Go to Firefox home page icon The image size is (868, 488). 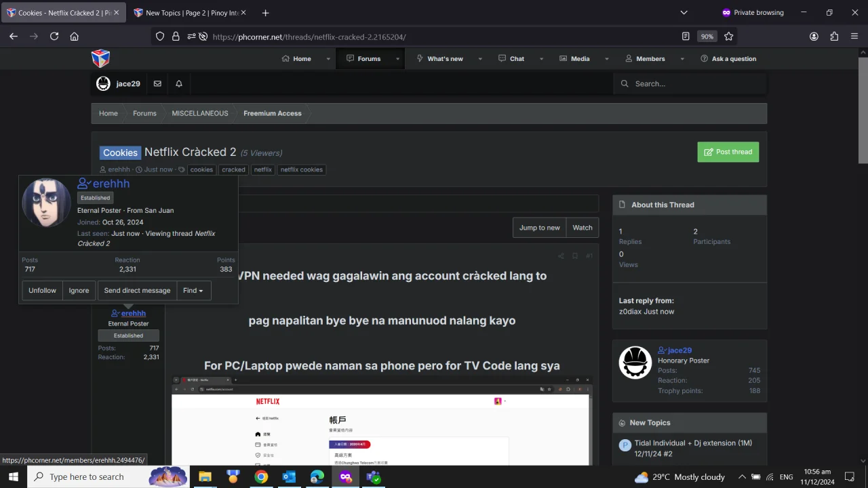point(75,37)
